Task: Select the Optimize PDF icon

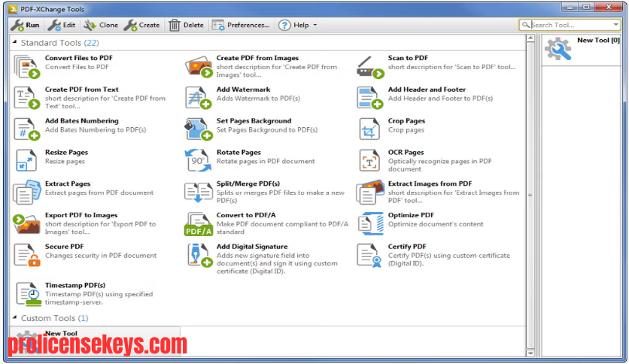Action: pyautogui.click(x=371, y=223)
